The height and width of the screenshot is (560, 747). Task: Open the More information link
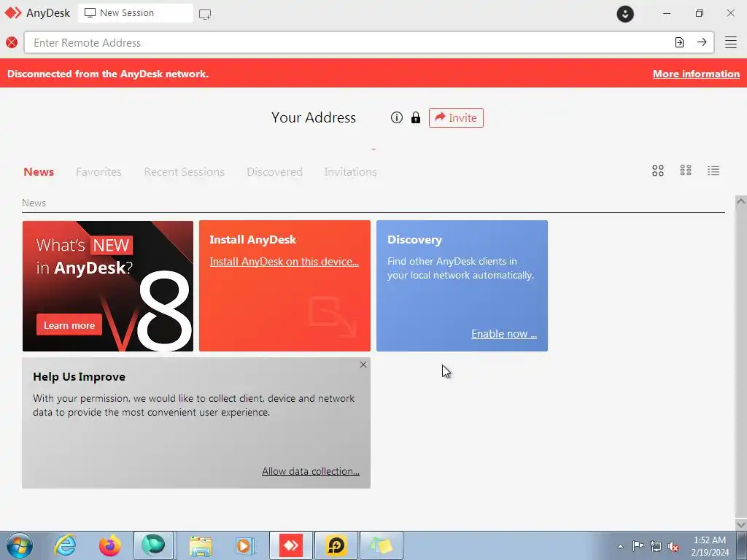pos(696,74)
